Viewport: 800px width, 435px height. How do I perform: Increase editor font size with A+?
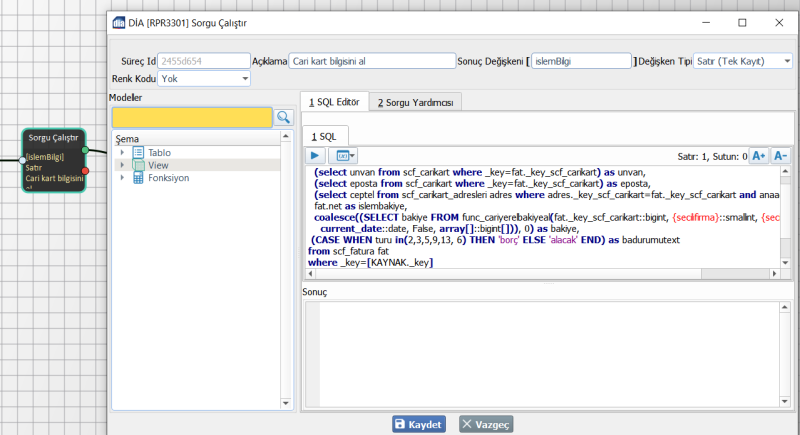(x=759, y=156)
